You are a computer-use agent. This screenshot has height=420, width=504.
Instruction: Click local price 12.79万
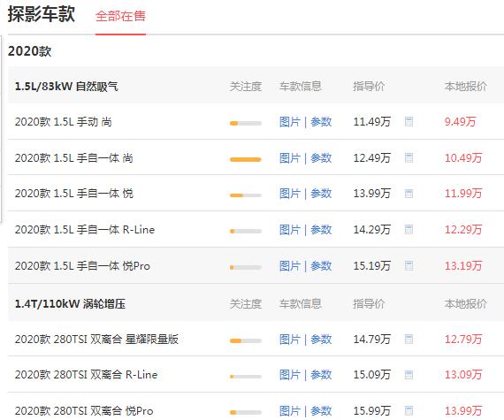[463, 339]
